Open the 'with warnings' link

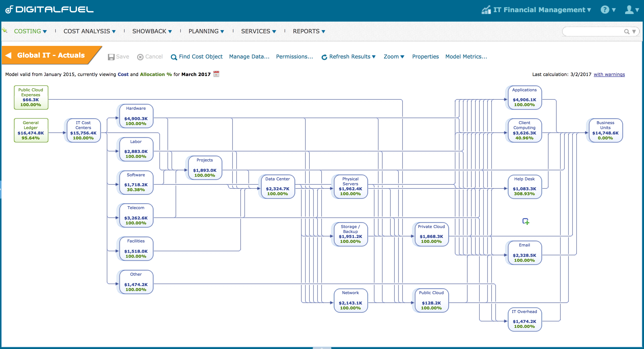(x=609, y=74)
